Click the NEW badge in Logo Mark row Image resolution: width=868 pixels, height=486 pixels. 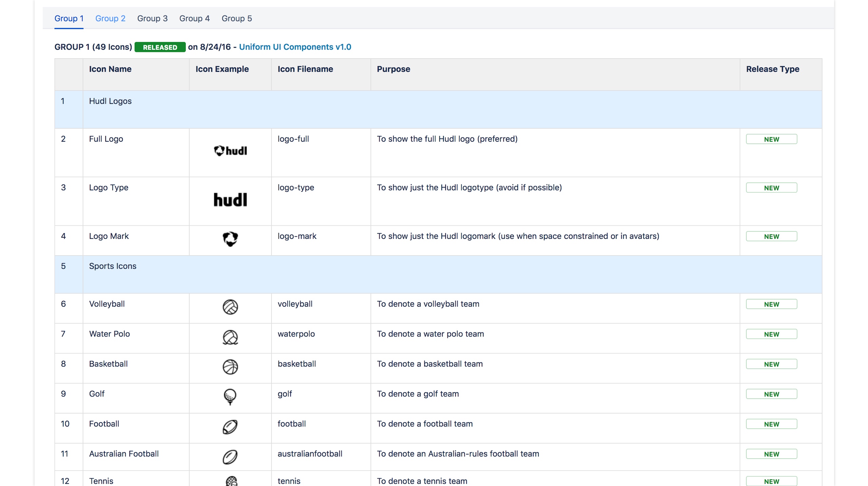[771, 237]
